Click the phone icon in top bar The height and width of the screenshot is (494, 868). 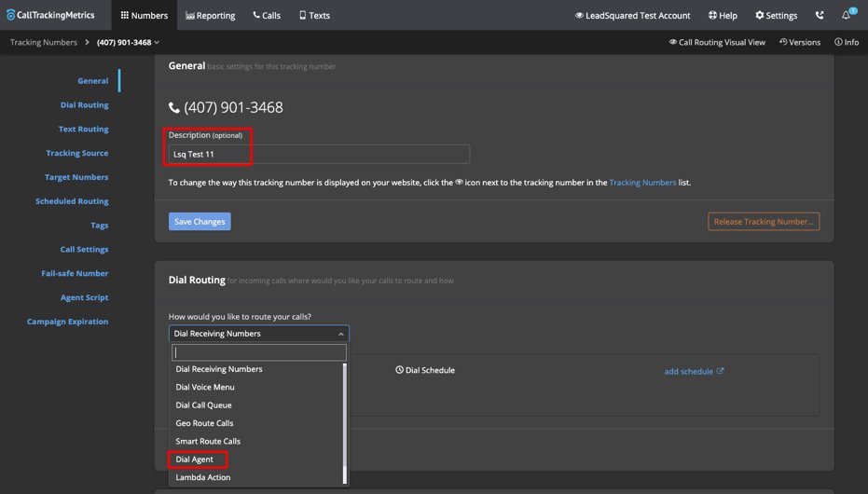click(x=820, y=15)
